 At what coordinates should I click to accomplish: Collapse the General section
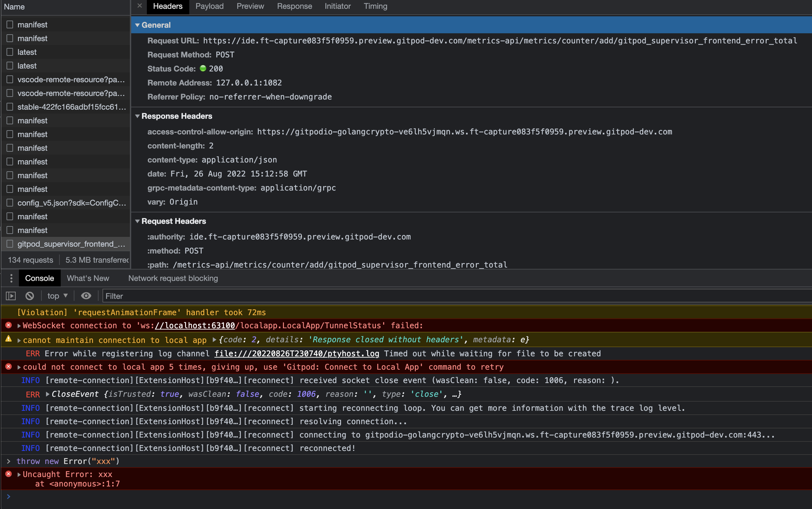pyautogui.click(x=137, y=25)
